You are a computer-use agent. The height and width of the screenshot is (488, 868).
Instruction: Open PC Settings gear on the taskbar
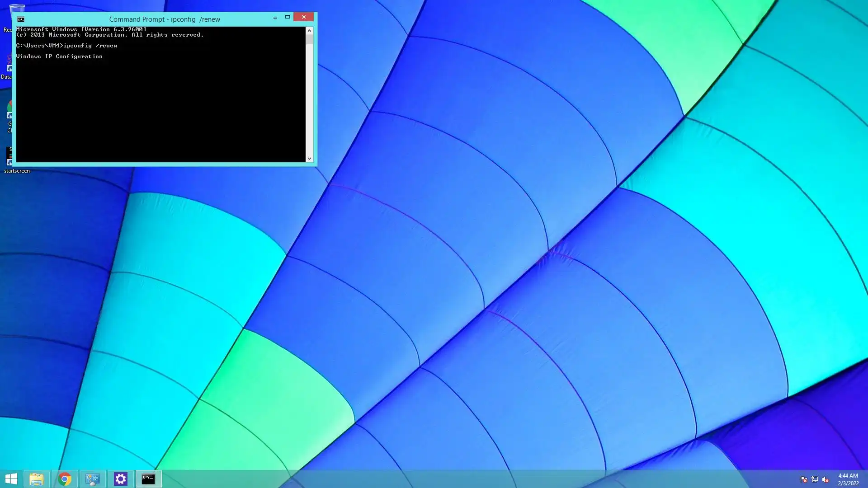pos(121,479)
